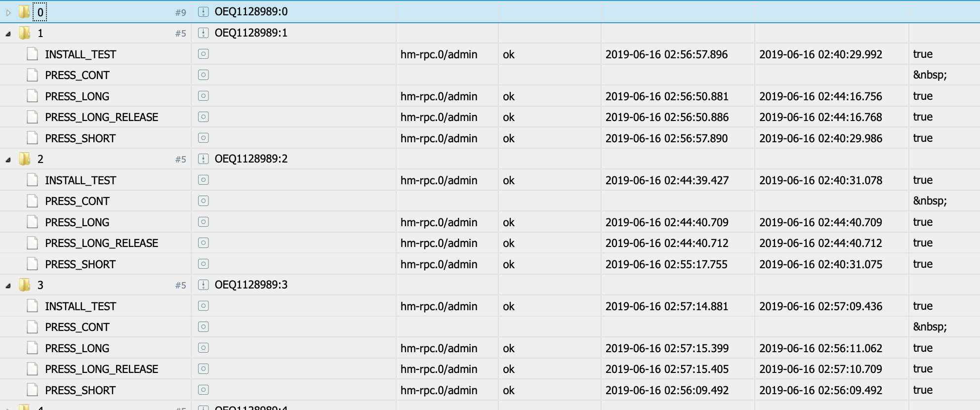Click the &nbsp; value of PRESS_CONT in channel 1

click(930, 75)
